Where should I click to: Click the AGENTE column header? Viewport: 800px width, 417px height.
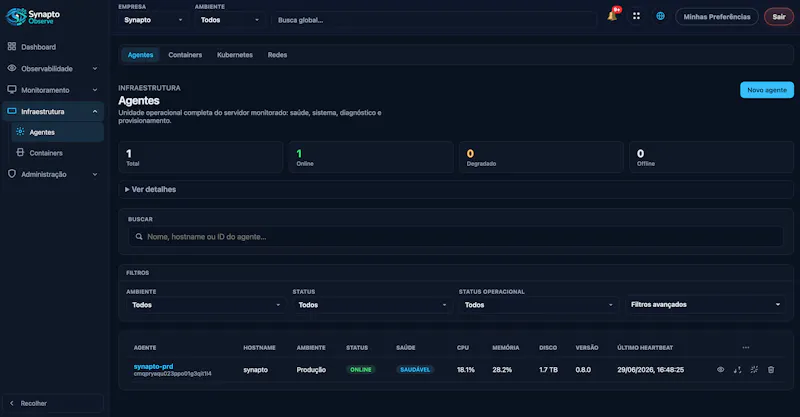coord(145,348)
